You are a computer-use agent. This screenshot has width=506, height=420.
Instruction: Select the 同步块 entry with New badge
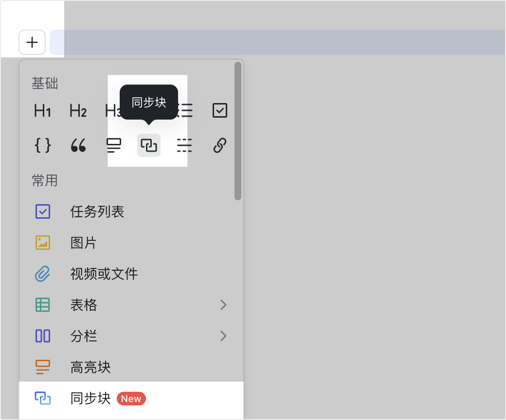[x=91, y=399]
